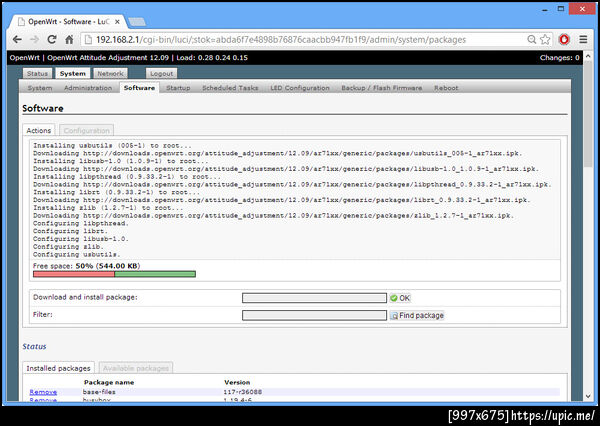Click the Download and install package field
The width and height of the screenshot is (600, 426).
tap(314, 298)
